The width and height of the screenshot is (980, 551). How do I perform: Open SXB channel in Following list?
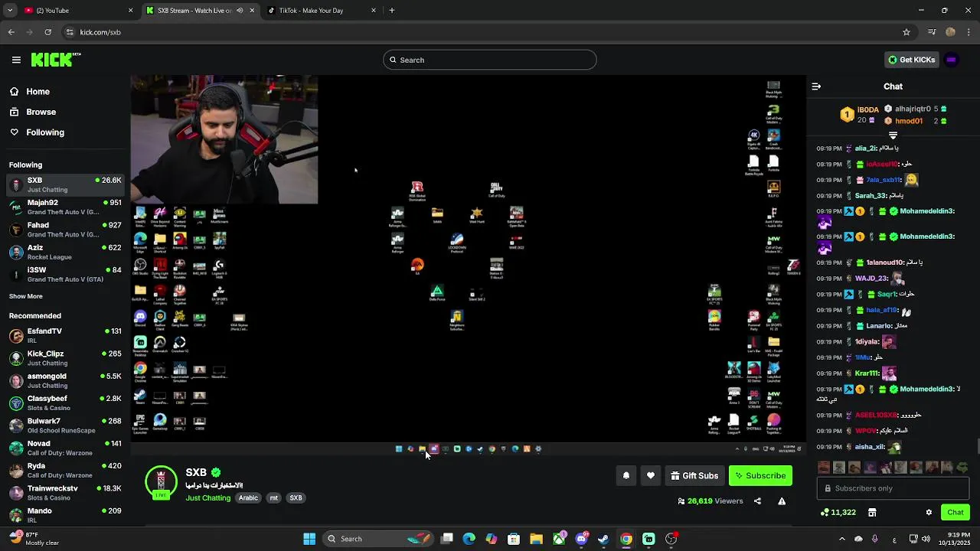coord(65,184)
